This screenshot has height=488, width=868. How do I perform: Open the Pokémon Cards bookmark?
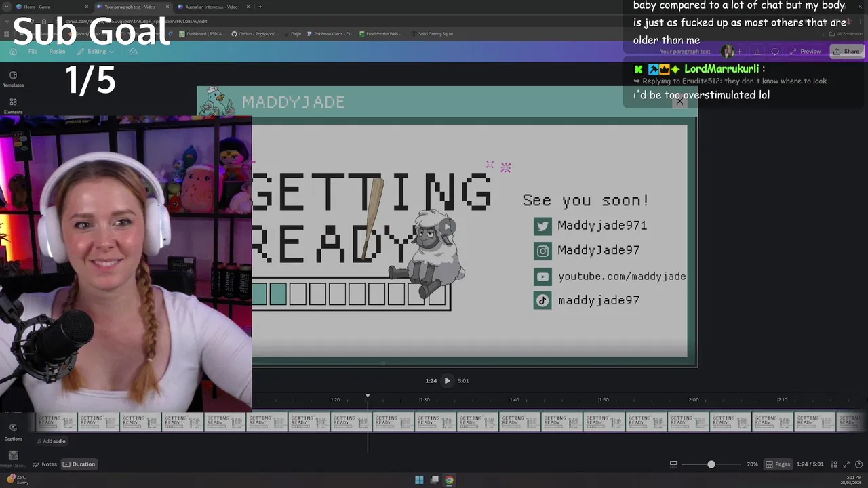(x=330, y=34)
